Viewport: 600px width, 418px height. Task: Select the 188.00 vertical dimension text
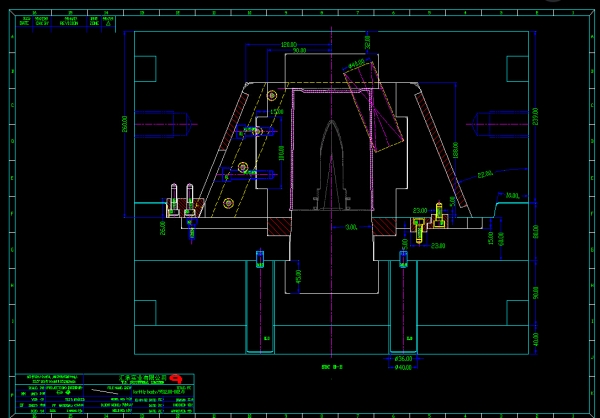455,151
